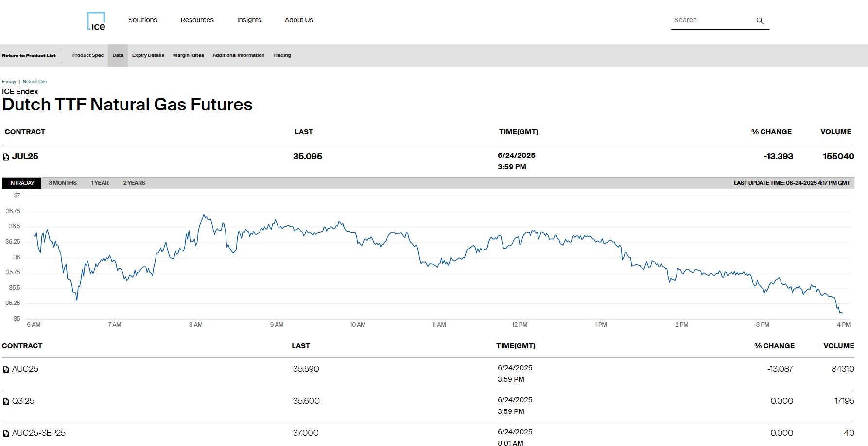Open the AUG25-SEP25 contract chart icon

(x=6, y=433)
